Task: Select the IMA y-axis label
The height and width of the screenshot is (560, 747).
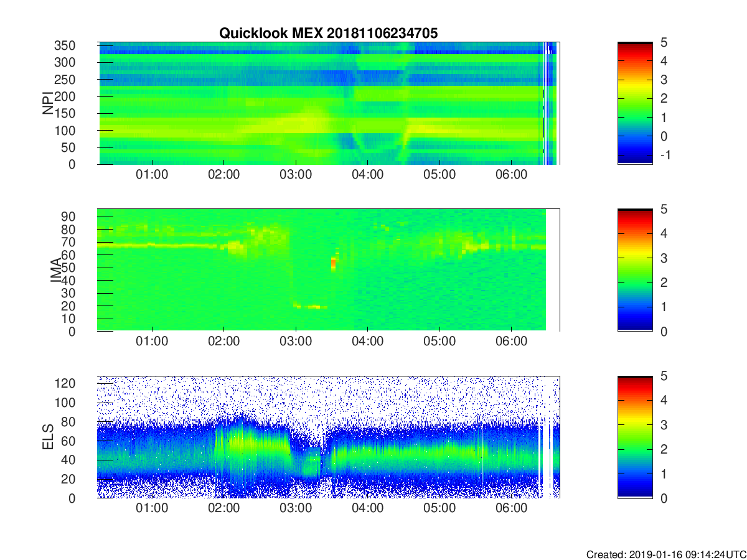Action: point(55,270)
